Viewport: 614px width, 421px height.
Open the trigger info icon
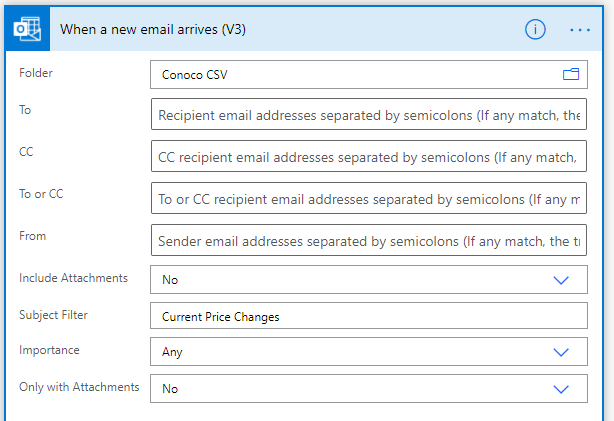tap(535, 29)
